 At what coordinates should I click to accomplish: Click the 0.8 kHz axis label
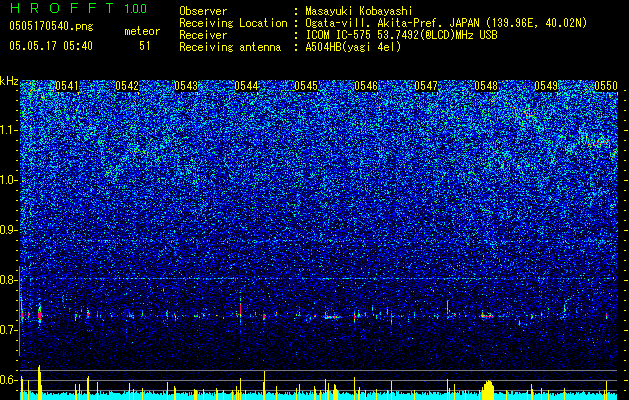pyautogui.click(x=9, y=280)
